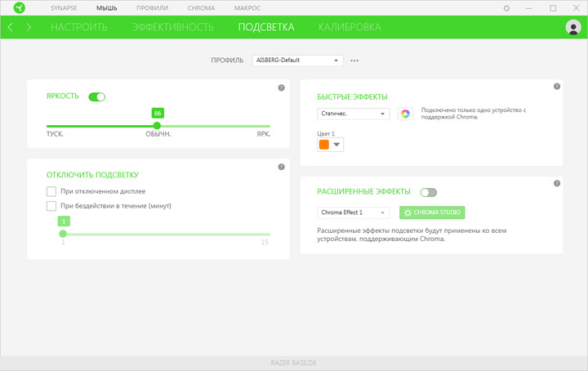The height and width of the screenshot is (371, 588).
Task: Open the МАКРОС top tab
Action: coord(247,8)
